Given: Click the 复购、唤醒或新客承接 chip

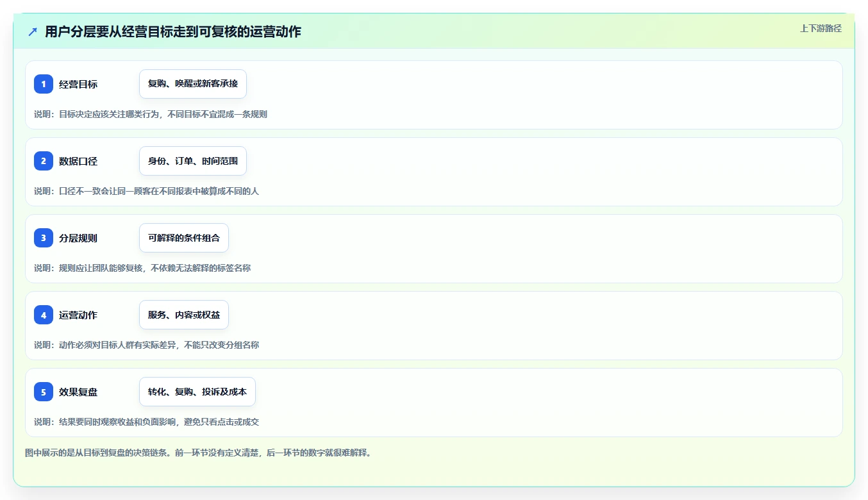Looking at the screenshot, I should tap(193, 84).
